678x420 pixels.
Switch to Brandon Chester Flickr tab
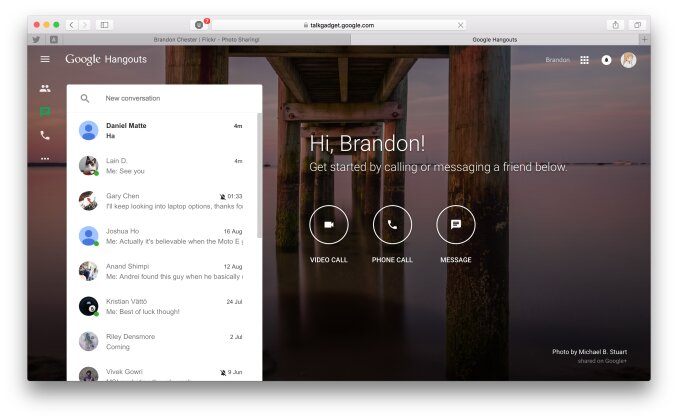[206, 39]
